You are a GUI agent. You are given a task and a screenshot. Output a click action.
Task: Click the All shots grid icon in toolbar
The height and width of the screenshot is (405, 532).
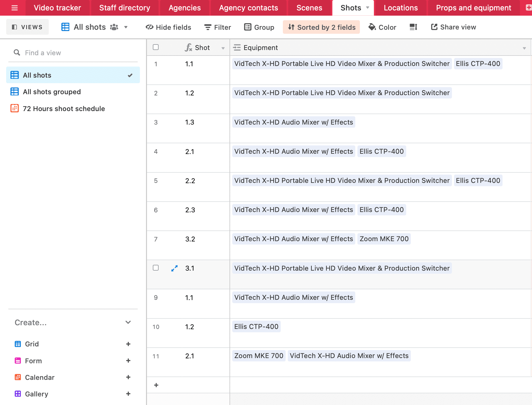pos(65,27)
